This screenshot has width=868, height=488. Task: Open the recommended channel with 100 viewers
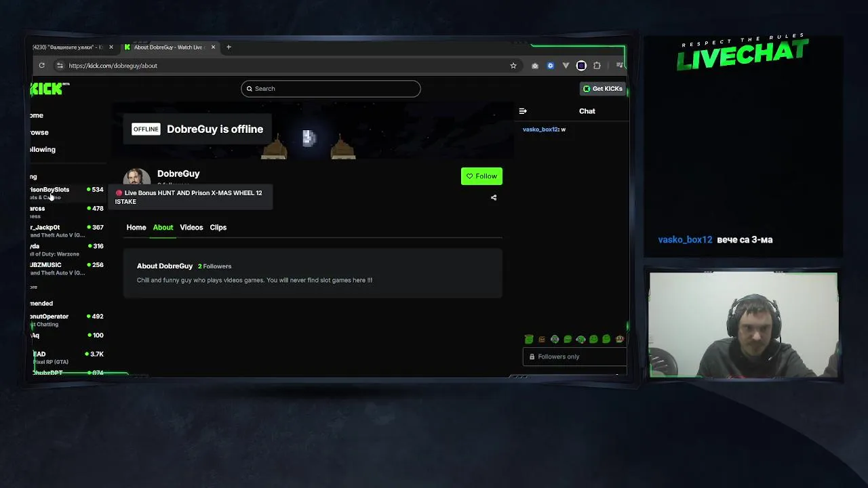pyautogui.click(x=67, y=335)
